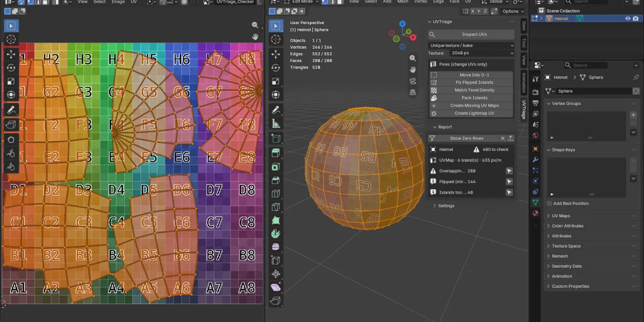The image size is (644, 322).
Task: Select the Measure tool in 3D viewport
Action: (275, 123)
